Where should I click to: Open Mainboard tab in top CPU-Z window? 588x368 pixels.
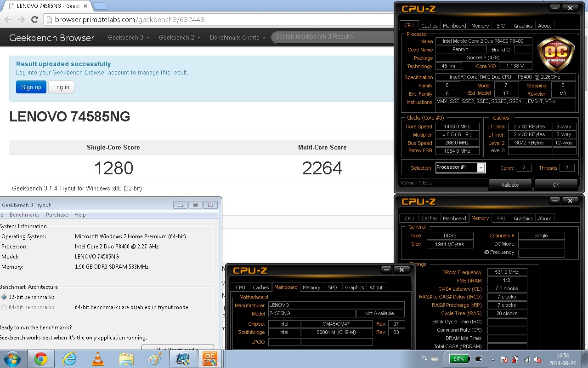click(454, 26)
